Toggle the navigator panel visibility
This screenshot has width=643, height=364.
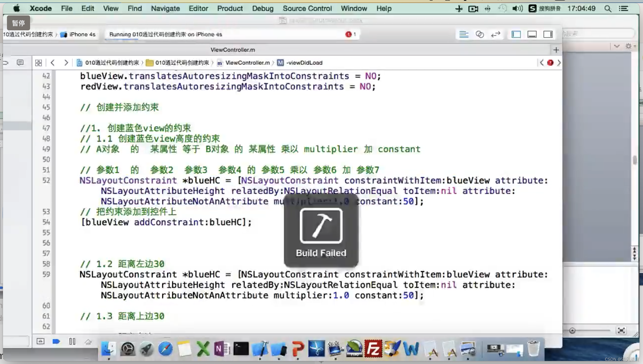[x=516, y=34]
